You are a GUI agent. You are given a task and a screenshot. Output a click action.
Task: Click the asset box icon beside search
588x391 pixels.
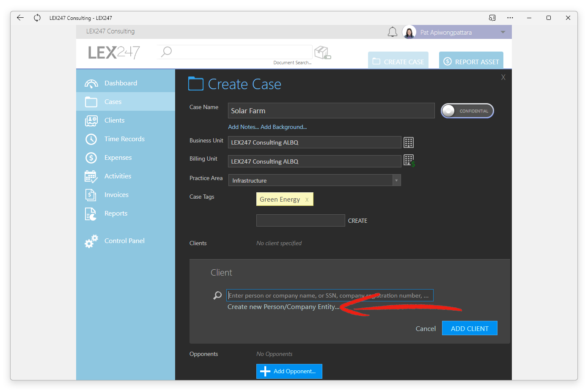point(323,53)
